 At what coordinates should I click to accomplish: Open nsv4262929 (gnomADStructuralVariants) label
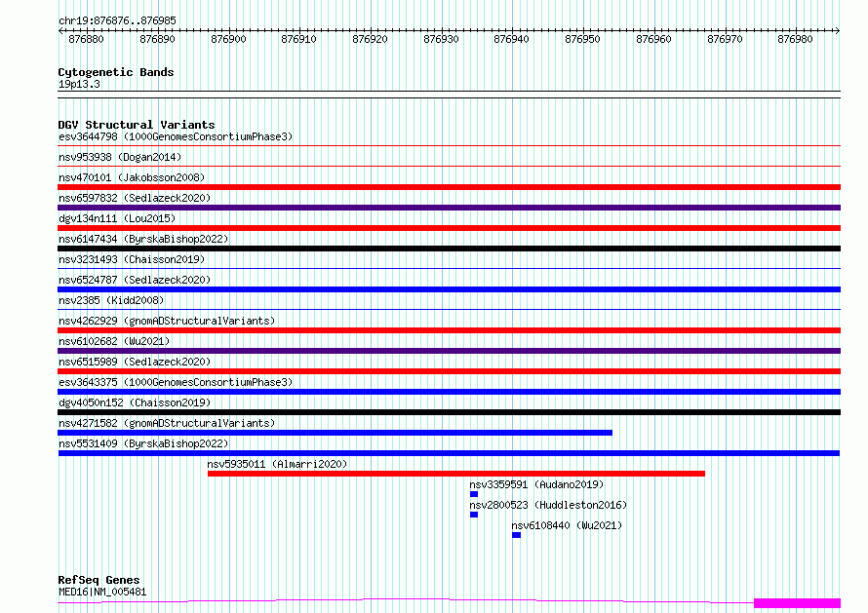click(167, 321)
